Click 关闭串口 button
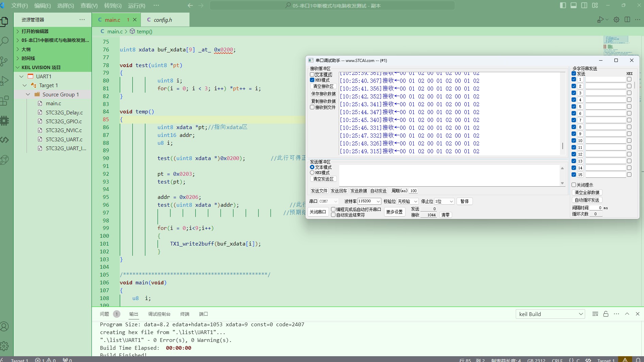Image resolution: width=644 pixels, height=362 pixels. pos(318,212)
